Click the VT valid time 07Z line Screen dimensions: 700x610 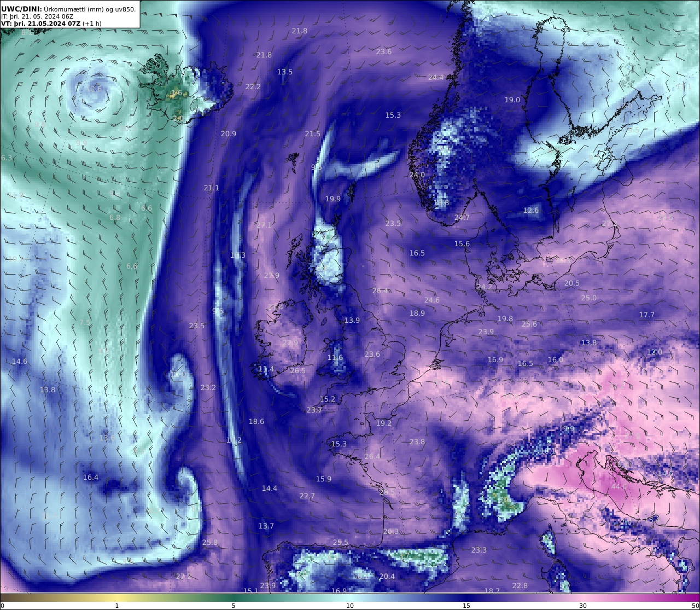(x=51, y=24)
